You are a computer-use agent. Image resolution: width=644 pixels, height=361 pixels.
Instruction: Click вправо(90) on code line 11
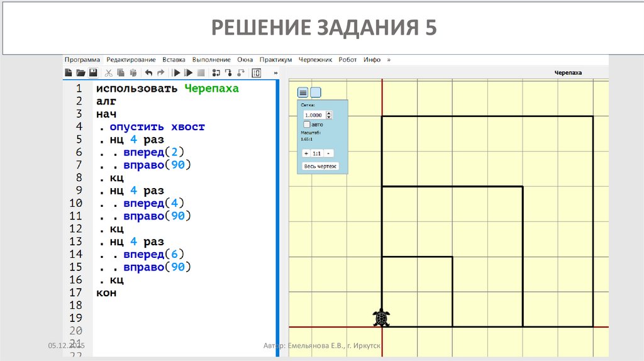click(x=157, y=216)
